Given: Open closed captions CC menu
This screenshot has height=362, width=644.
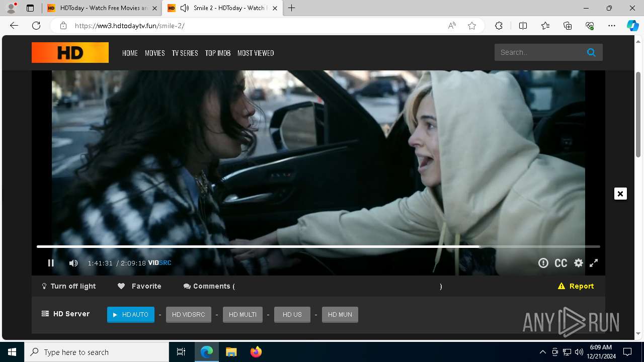Looking at the screenshot, I should 560,263.
